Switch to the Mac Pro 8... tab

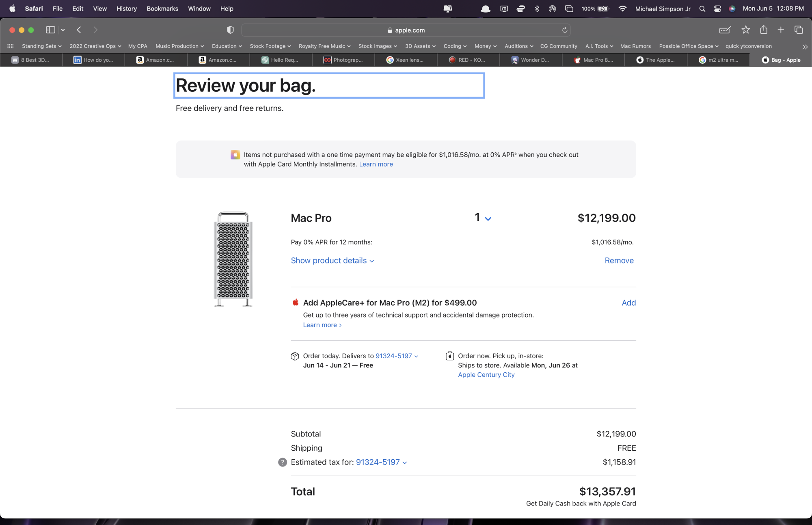pyautogui.click(x=594, y=60)
